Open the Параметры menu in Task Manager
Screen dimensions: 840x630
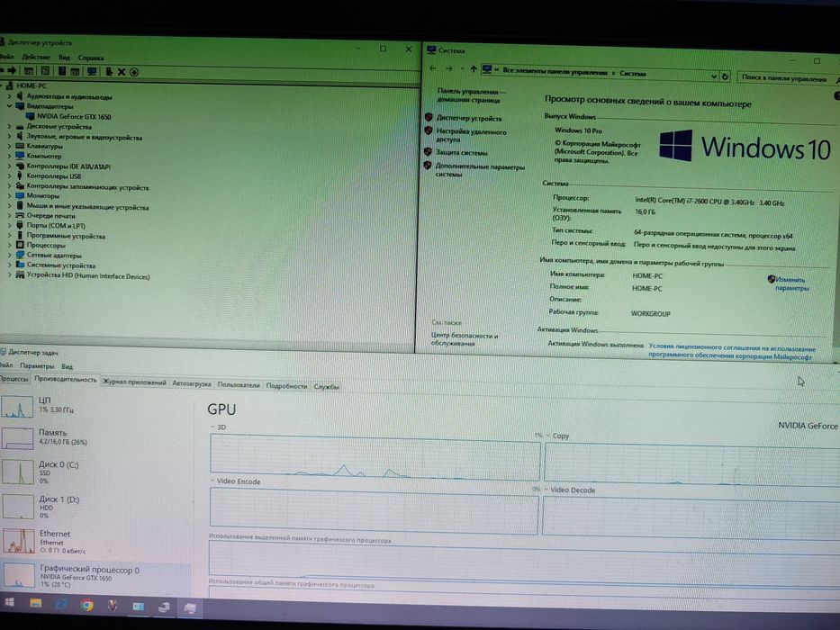37,366
